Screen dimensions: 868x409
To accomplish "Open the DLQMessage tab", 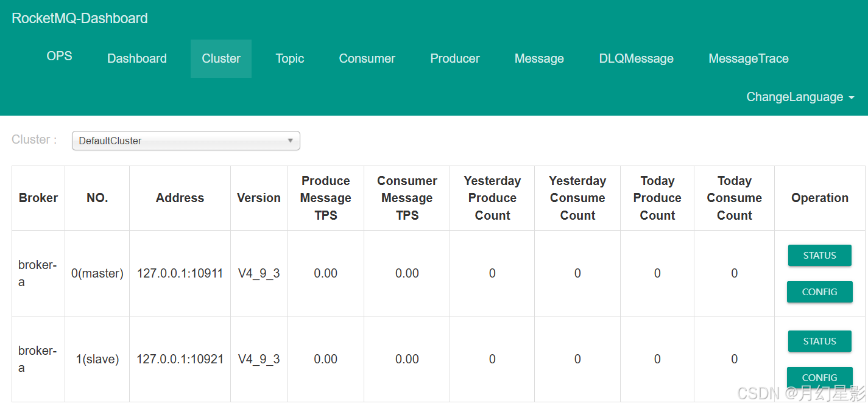I will tap(637, 58).
